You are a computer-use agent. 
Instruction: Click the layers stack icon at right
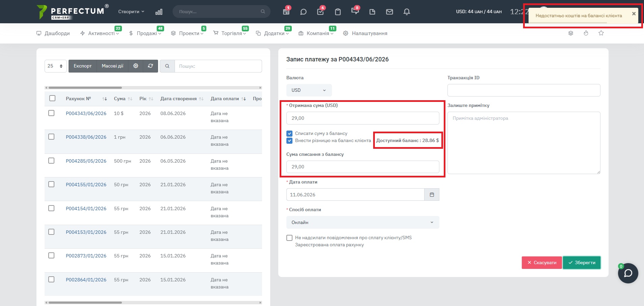(571, 33)
